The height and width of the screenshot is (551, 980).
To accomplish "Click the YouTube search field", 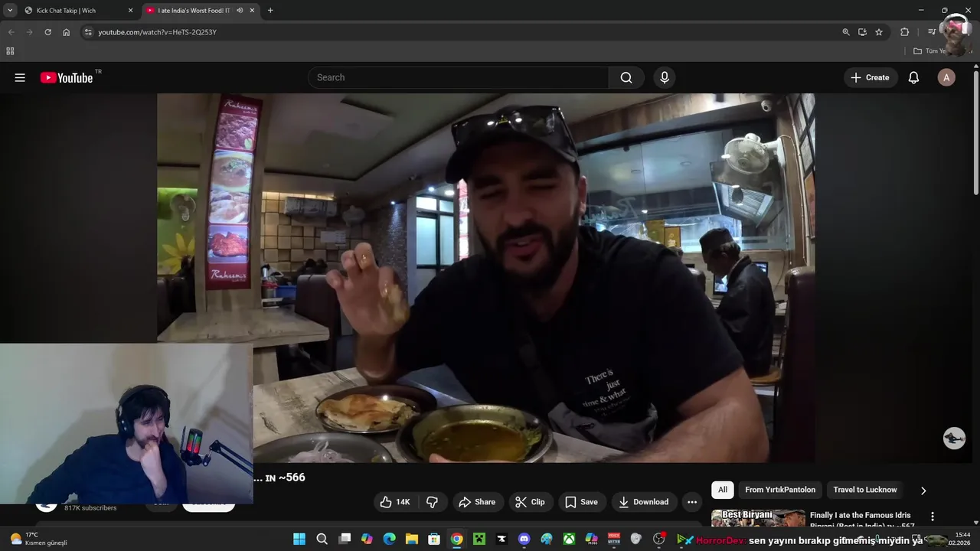I will point(458,77).
